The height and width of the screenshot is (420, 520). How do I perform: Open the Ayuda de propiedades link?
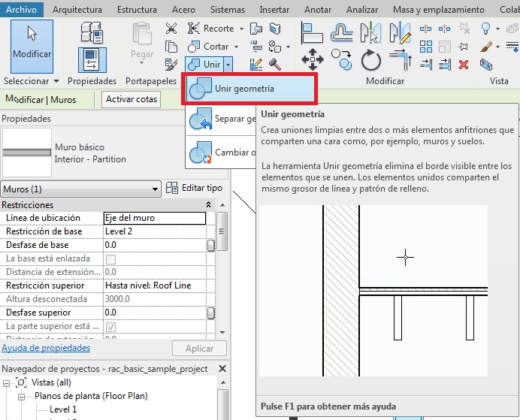click(46, 348)
